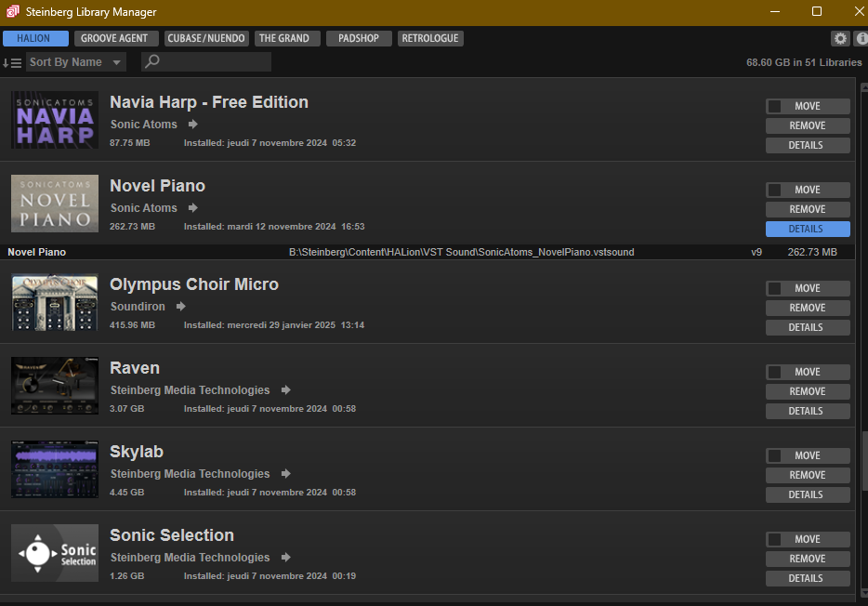This screenshot has width=868, height=606.
Task: Click the v9 version label
Action: 756,252
